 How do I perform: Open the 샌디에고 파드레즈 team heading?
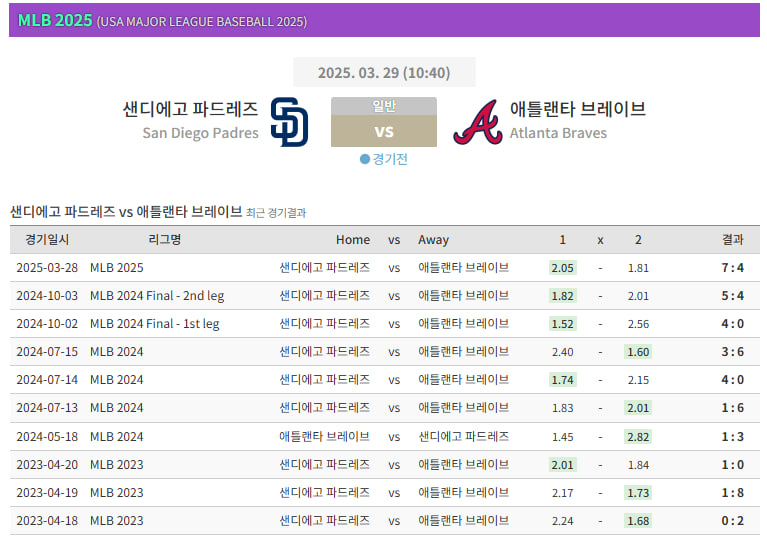(x=190, y=109)
